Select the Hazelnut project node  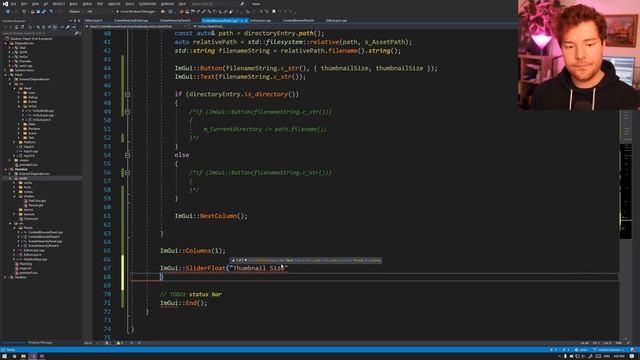coord(21,169)
